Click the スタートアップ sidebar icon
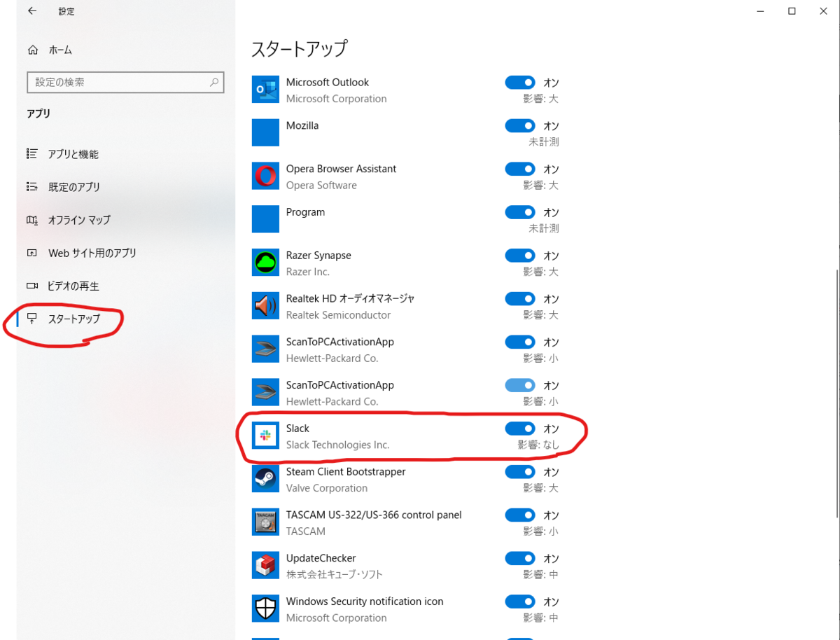This screenshot has height=640, width=840. [32, 319]
